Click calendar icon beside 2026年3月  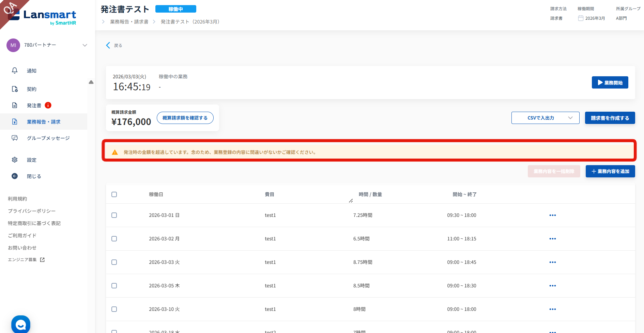pyautogui.click(x=581, y=18)
